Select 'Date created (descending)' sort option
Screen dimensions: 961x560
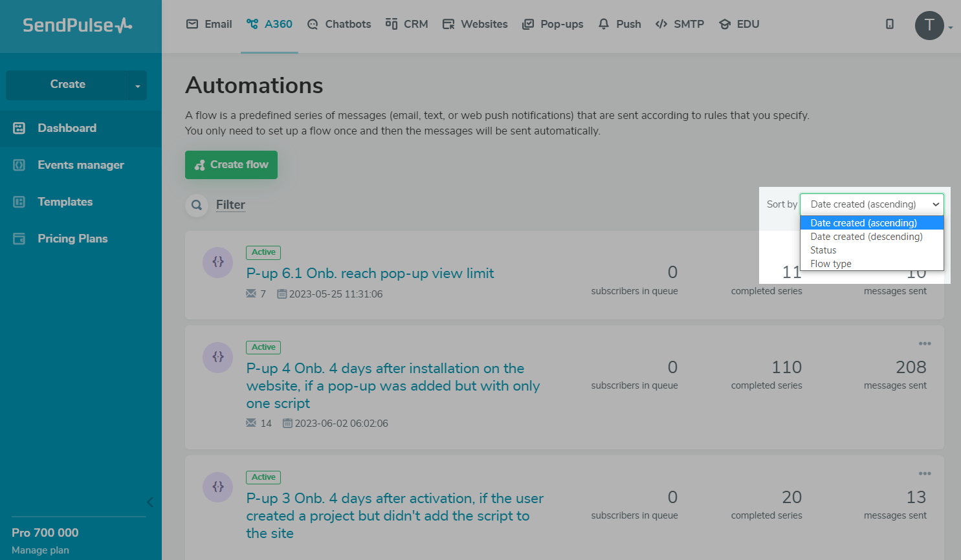coord(866,237)
